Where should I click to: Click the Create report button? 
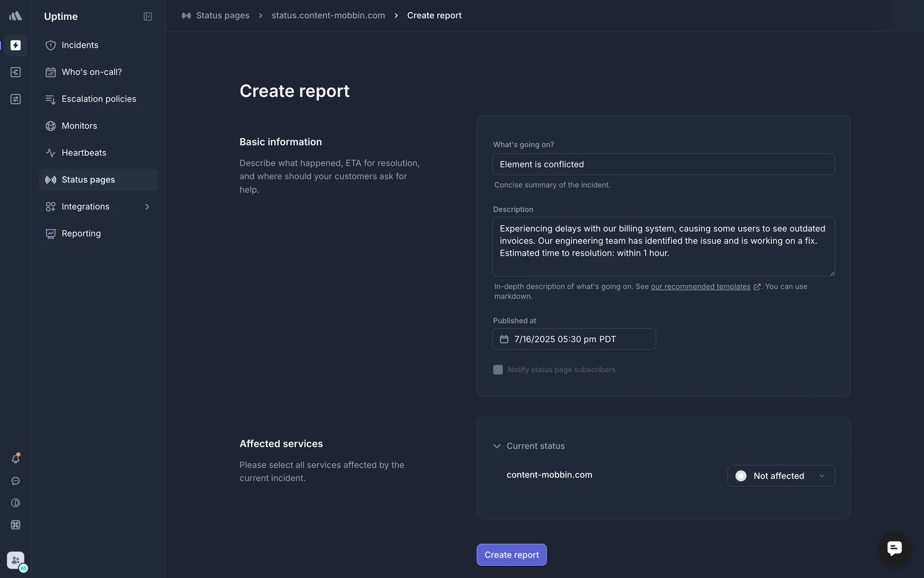(x=511, y=555)
